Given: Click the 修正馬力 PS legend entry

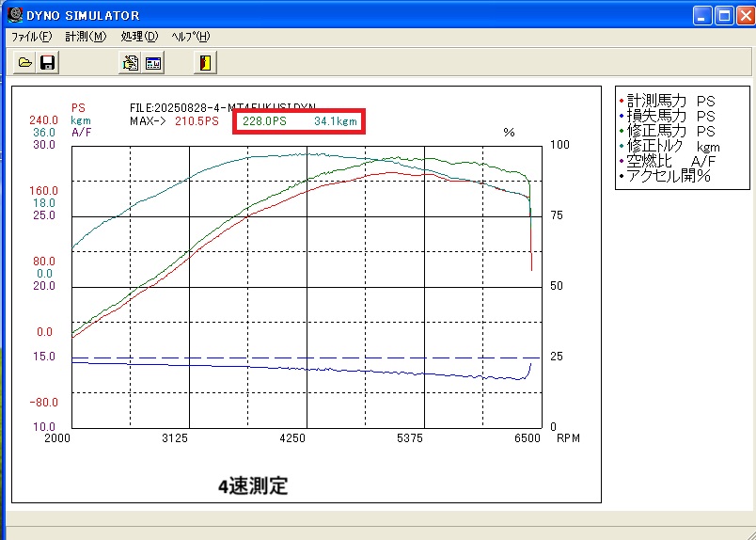Looking at the screenshot, I should pyautogui.click(x=665, y=131).
